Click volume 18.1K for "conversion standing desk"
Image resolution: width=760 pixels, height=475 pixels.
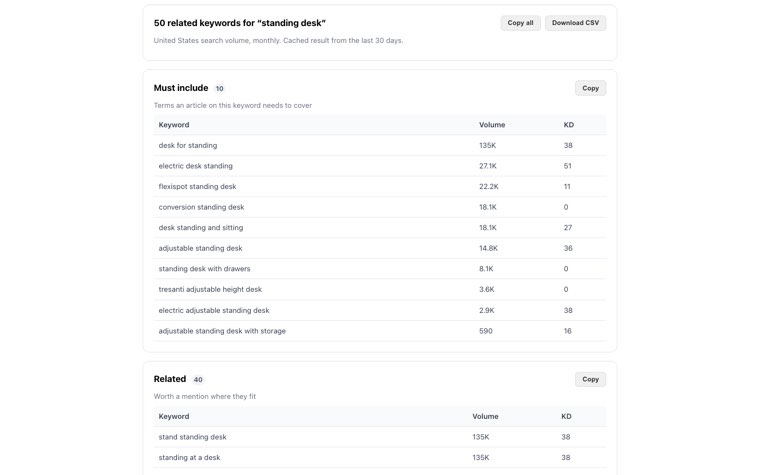[488, 207]
